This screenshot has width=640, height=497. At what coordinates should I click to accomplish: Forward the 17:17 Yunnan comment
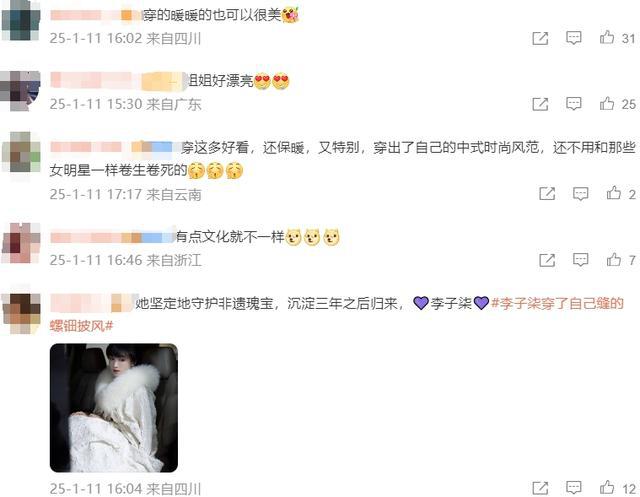(547, 194)
